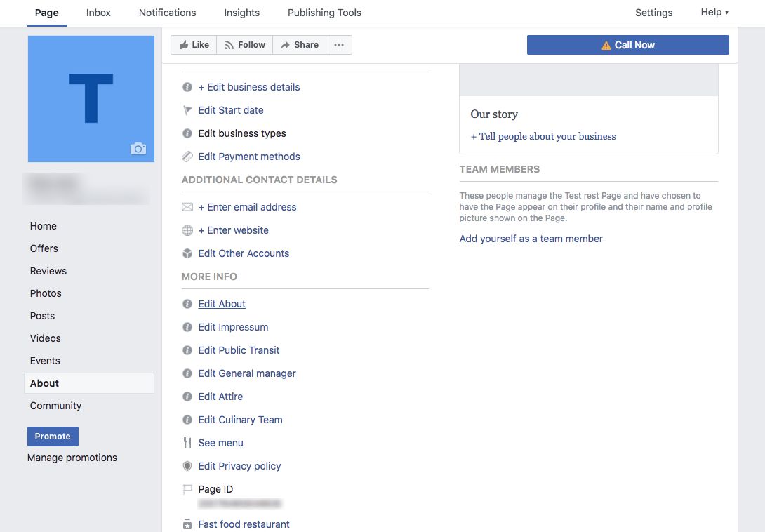Click the info icon beside Edit Attire

point(187,397)
